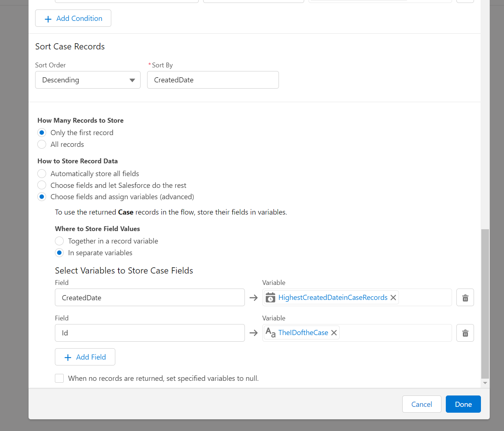
Task: Click the scrollbar down arrow
Action: pyautogui.click(x=485, y=383)
